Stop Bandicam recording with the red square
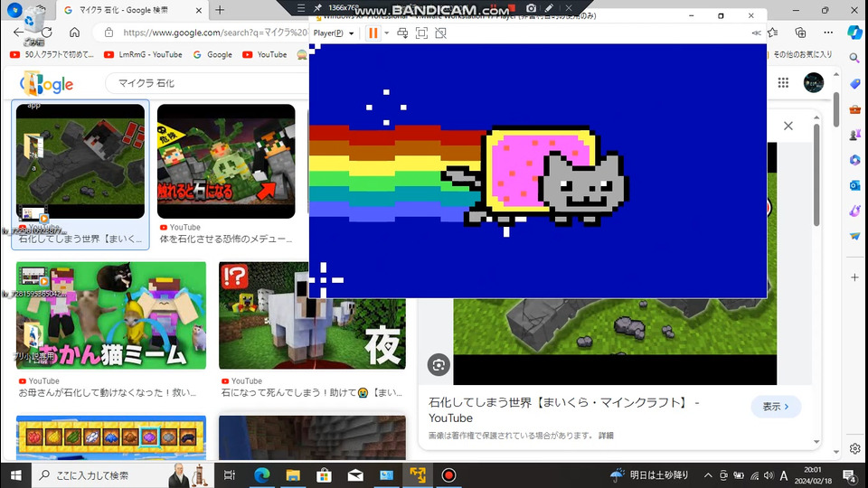This screenshot has width=868, height=488. click(x=512, y=8)
